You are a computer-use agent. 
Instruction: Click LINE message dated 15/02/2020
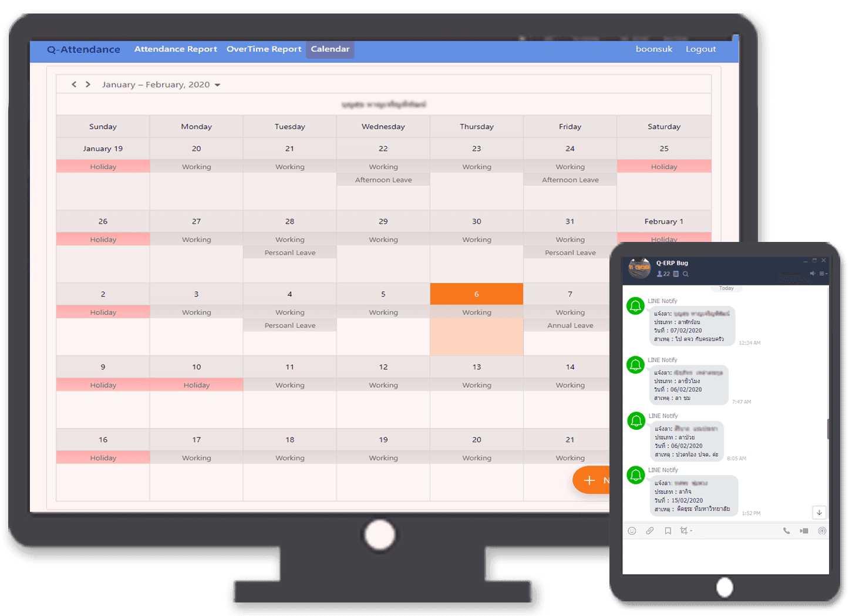point(693,496)
